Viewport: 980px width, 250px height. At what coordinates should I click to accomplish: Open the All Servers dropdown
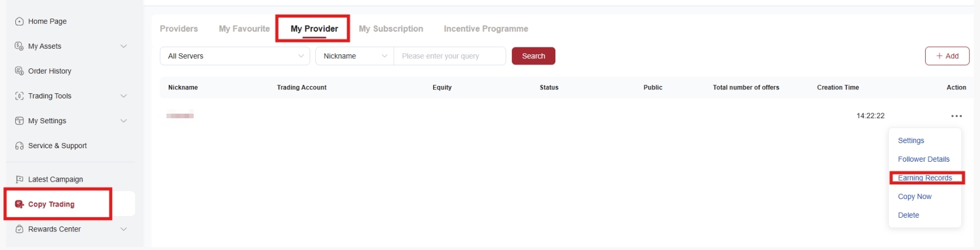click(235, 56)
